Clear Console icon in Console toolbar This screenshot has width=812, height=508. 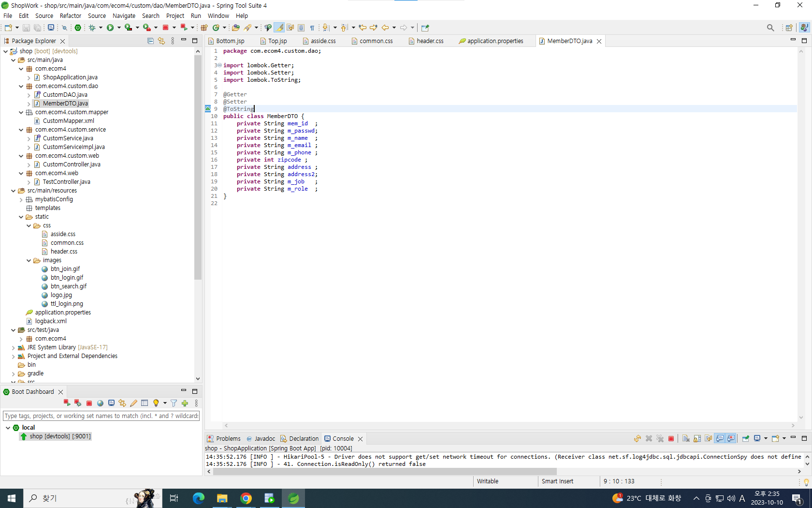click(686, 438)
